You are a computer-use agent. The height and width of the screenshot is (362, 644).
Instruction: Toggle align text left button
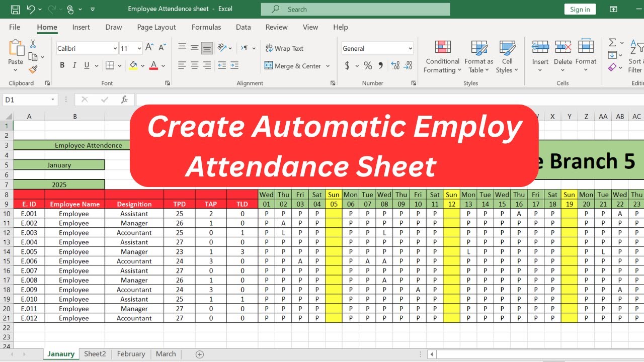coord(182,65)
